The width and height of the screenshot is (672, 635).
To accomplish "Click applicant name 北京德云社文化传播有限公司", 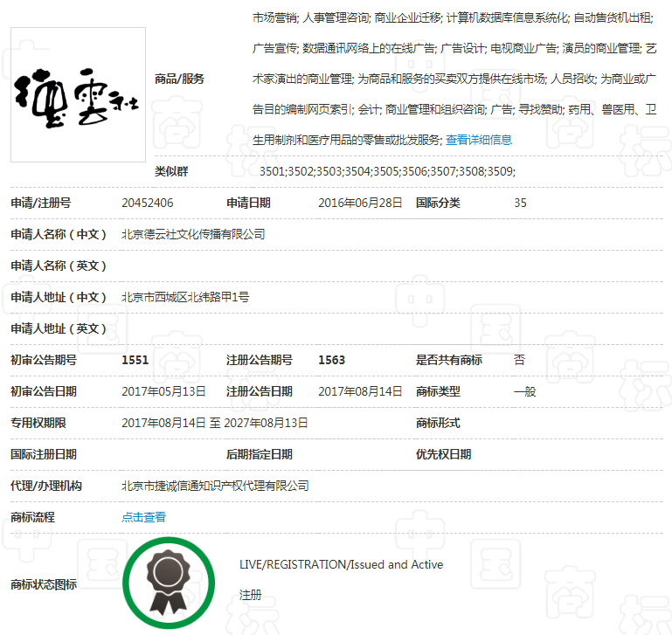I will click(193, 234).
